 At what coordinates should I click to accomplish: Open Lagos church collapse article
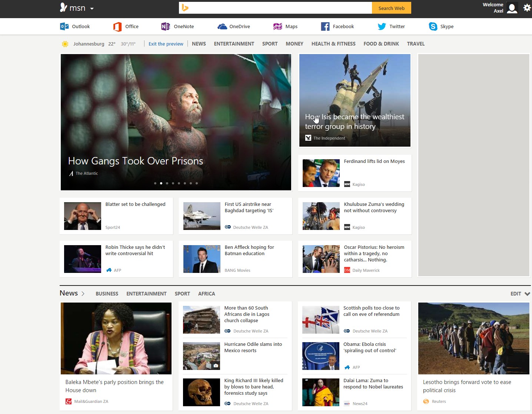coord(247,314)
